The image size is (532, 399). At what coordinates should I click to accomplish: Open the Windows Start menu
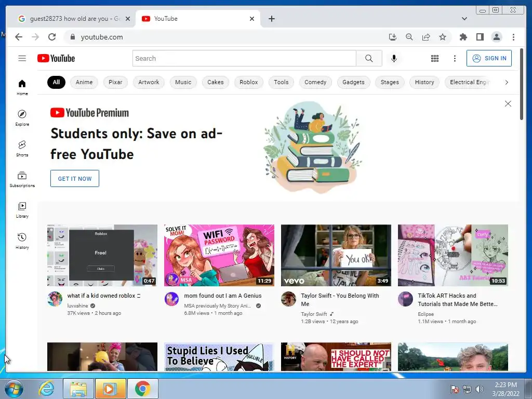click(14, 389)
